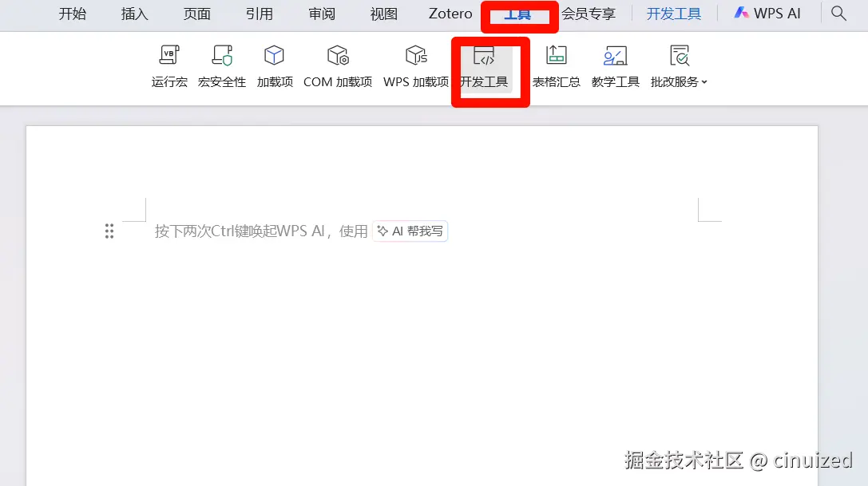Screen dimensions: 868x486
Task: Switch to the 插入 tab
Action: coord(134,14)
